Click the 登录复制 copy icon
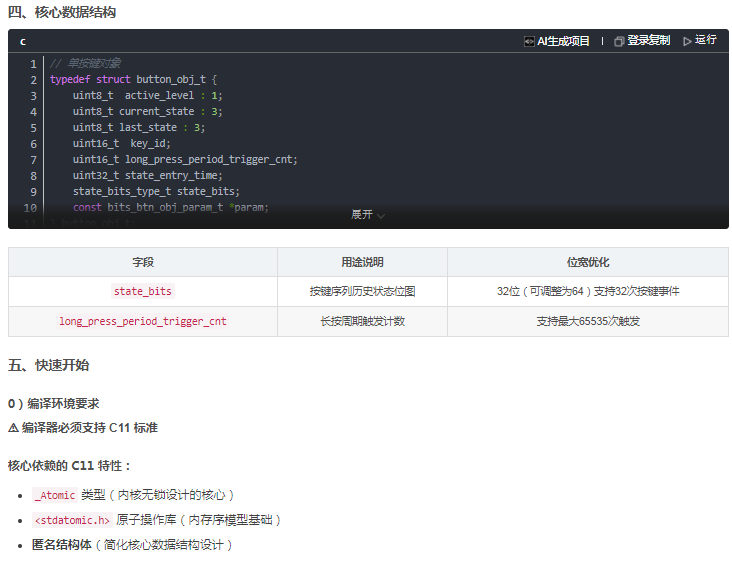Viewport: 732px width, 569px height. (x=619, y=42)
